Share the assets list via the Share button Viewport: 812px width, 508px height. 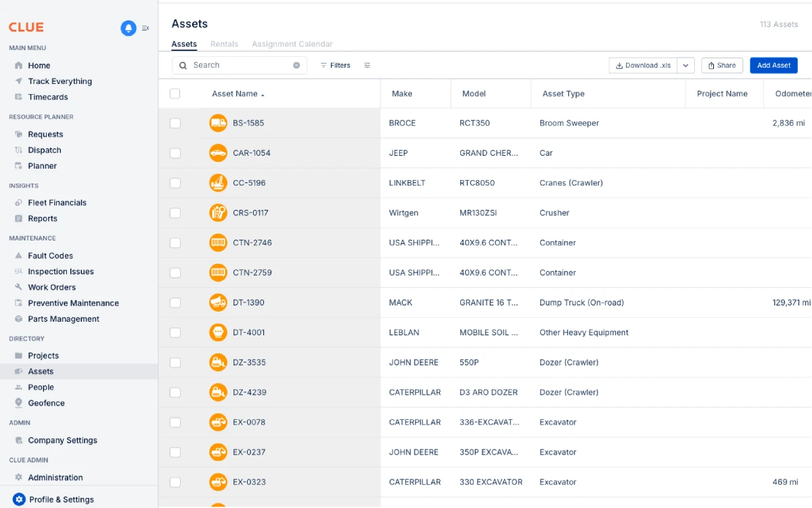click(722, 65)
